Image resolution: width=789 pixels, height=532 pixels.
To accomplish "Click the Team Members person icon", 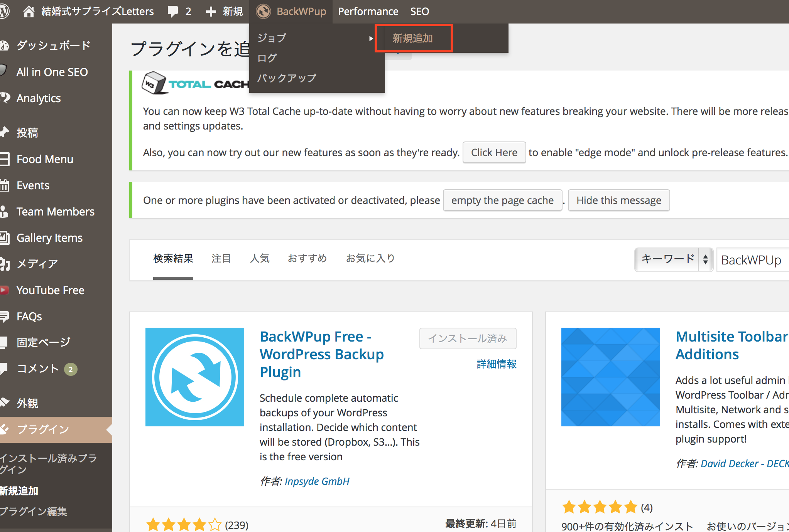I will pyautogui.click(x=5, y=212).
